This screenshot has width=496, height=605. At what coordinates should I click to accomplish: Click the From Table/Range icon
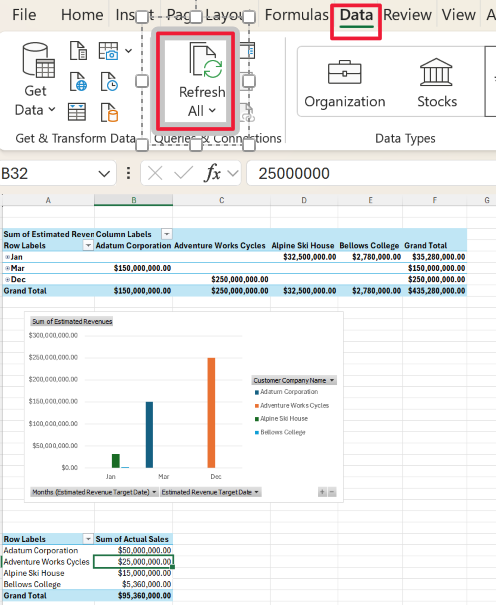click(77, 112)
